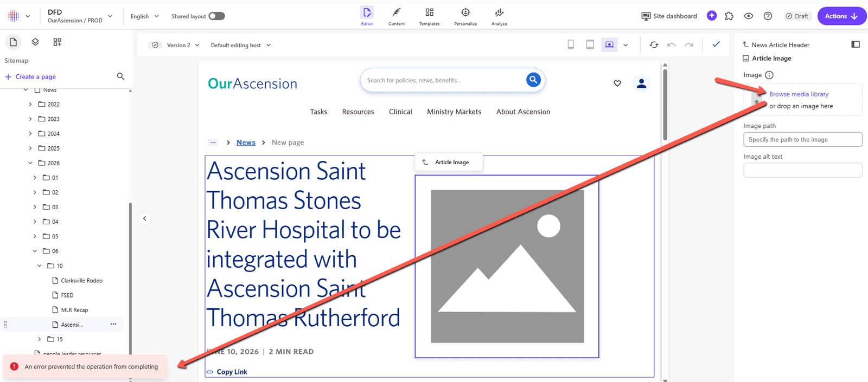Open the Templates tab
Image resolution: width=868 pixels, height=382 pixels.
point(429,16)
